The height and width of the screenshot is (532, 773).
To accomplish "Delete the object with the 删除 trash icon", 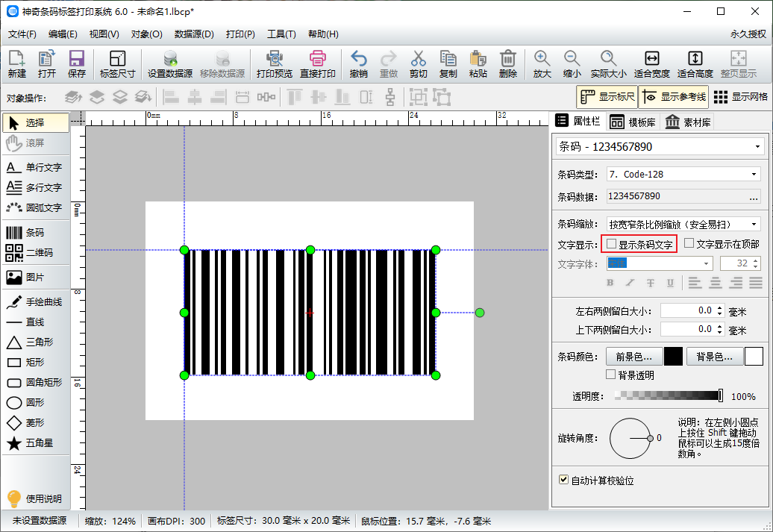I will 508,64.
